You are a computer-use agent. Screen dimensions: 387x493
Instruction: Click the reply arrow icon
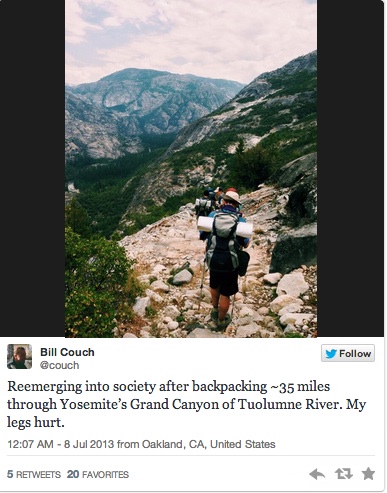(x=317, y=474)
